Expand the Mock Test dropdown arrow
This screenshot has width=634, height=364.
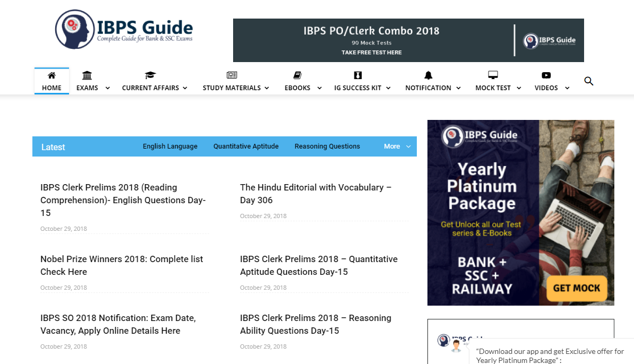[519, 88]
